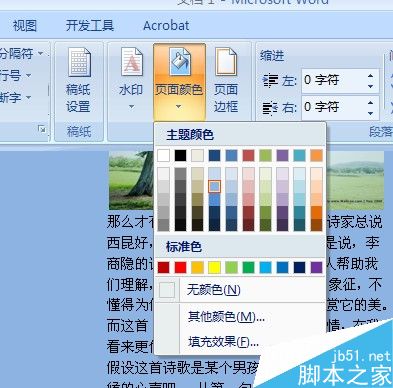393x388 pixels.
Task: Pick the orange theme color swatch
Action: tap(316, 155)
